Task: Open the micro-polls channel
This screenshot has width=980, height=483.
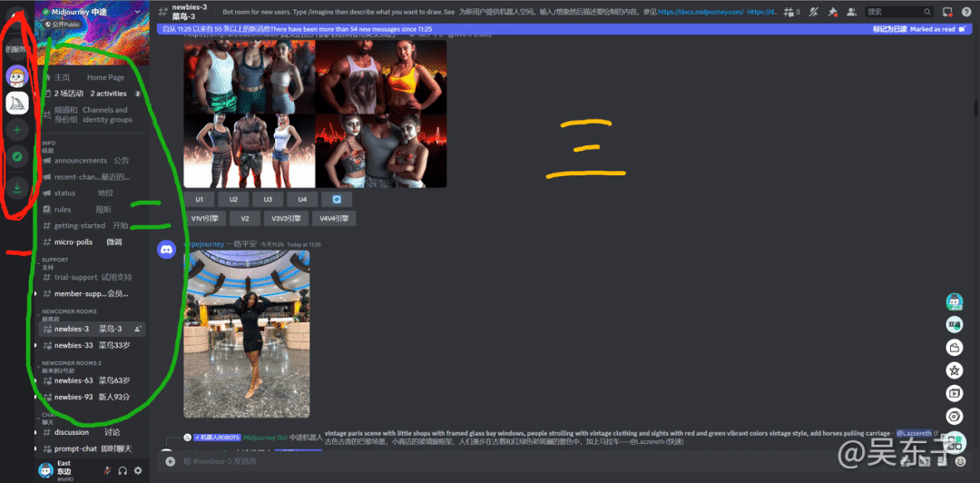Action: pyautogui.click(x=92, y=242)
